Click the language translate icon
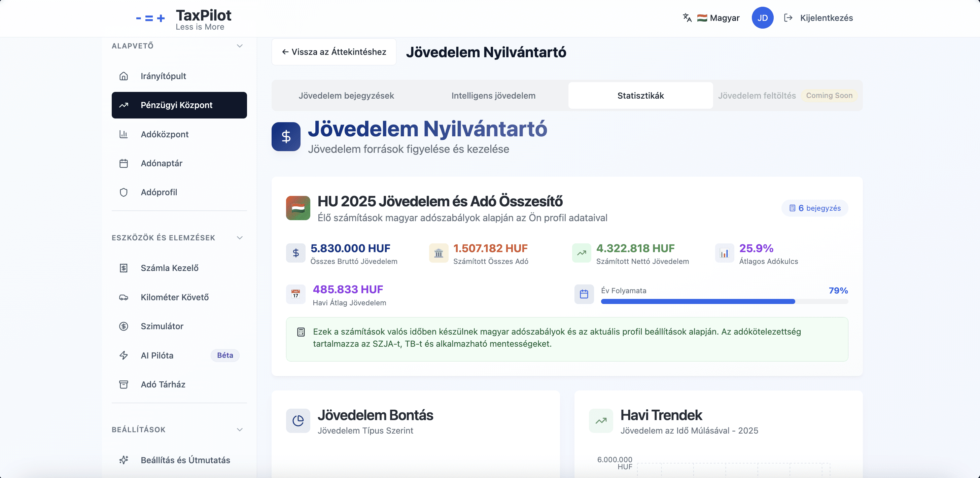The image size is (980, 478). coord(687,18)
